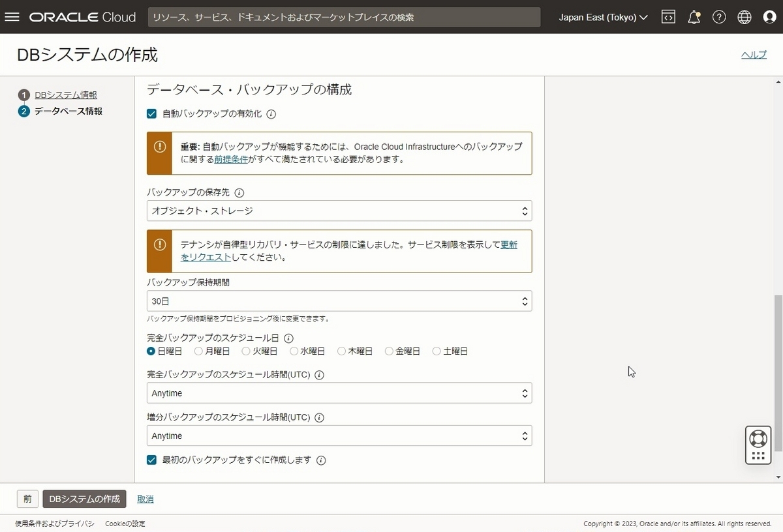Open the navigation hamburger menu
The width and height of the screenshot is (783, 532).
tap(12, 17)
